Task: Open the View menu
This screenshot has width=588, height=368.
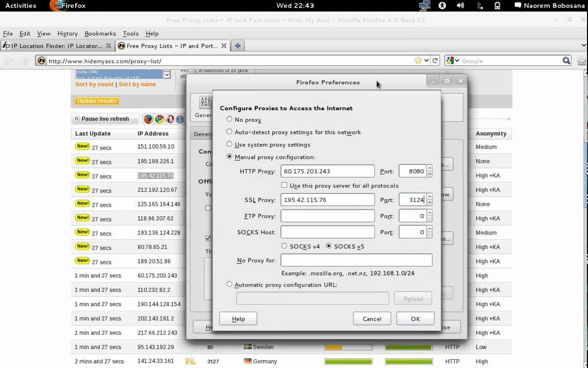Action: pyautogui.click(x=43, y=33)
